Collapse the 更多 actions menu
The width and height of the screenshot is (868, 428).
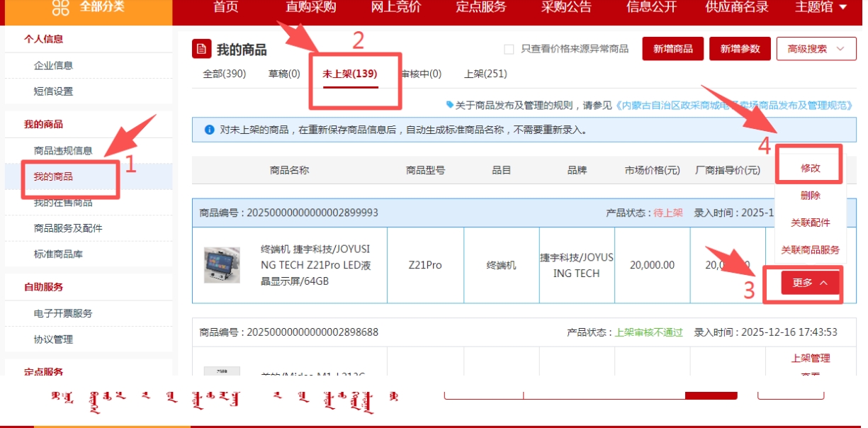pyautogui.click(x=810, y=283)
